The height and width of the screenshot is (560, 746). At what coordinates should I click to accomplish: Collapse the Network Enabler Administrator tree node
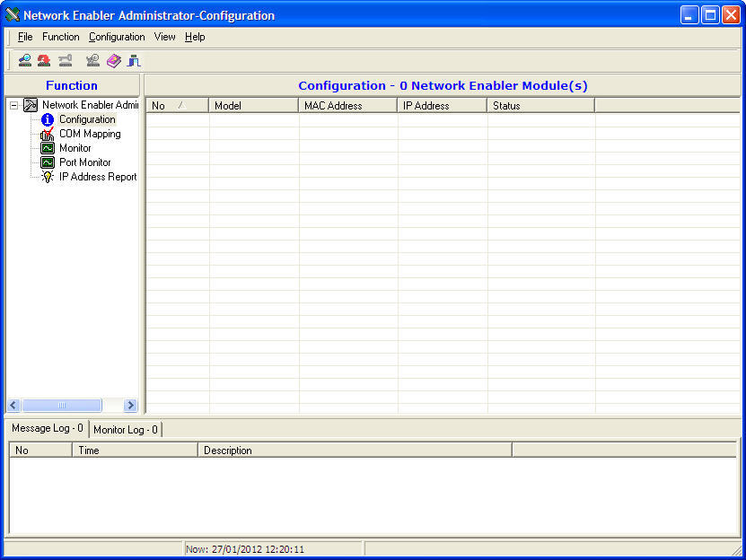13,105
